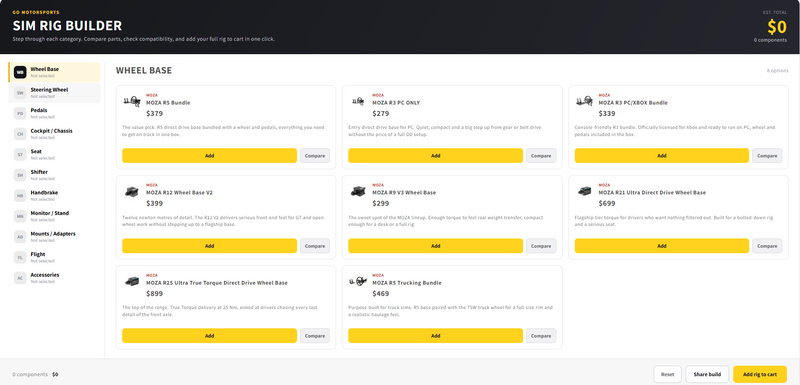The height and width of the screenshot is (385, 800).
Task: Add the MOZA R12 Wheel Base V2
Action: (x=210, y=246)
